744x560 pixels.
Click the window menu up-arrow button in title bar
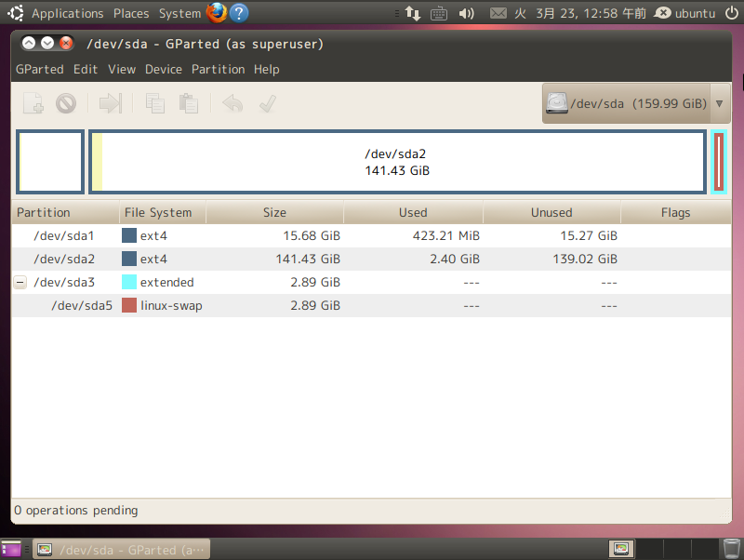click(29, 43)
